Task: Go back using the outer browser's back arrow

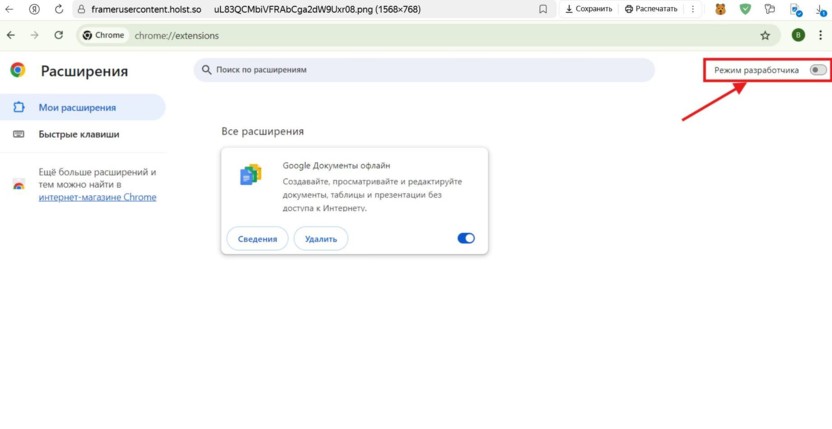Action: coord(9,9)
